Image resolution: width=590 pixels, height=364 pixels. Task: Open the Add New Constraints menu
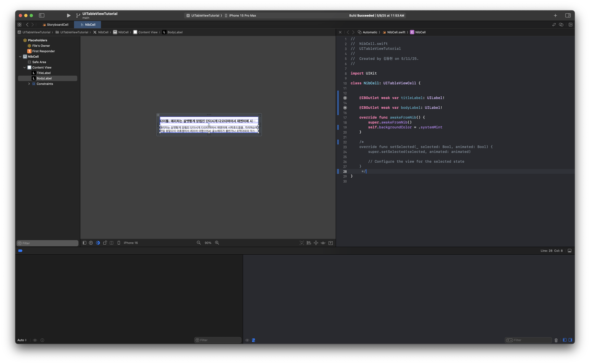click(x=316, y=243)
